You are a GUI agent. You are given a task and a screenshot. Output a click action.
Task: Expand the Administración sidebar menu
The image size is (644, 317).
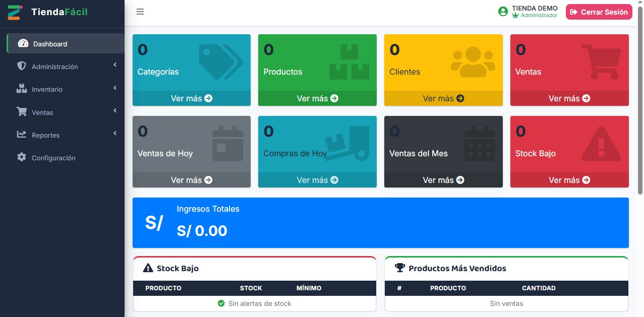coord(66,67)
